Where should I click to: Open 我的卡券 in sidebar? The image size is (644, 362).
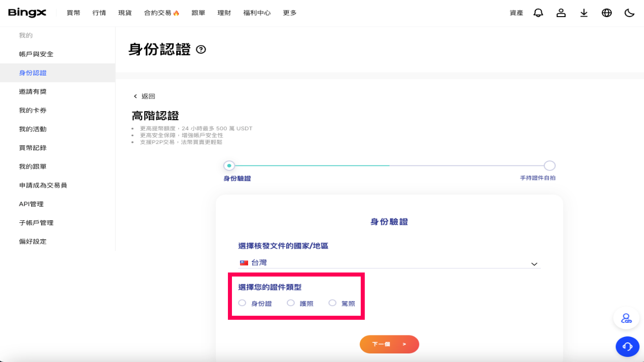click(x=58, y=110)
